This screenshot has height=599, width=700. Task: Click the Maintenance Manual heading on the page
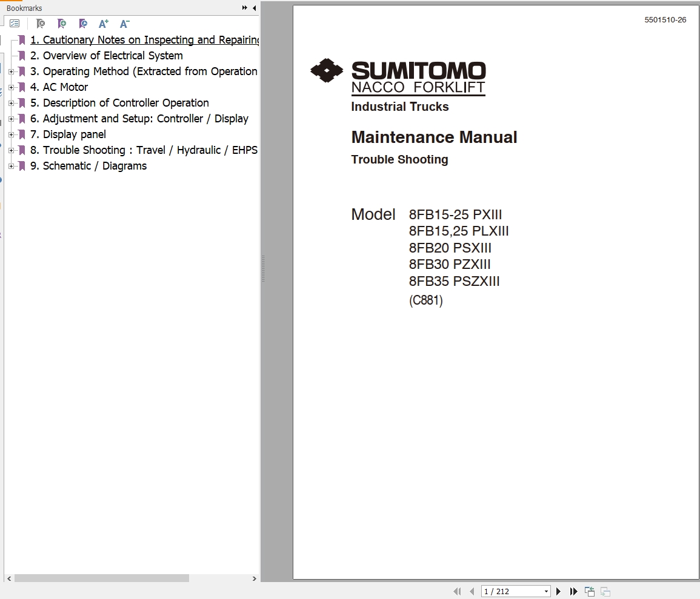(x=434, y=137)
